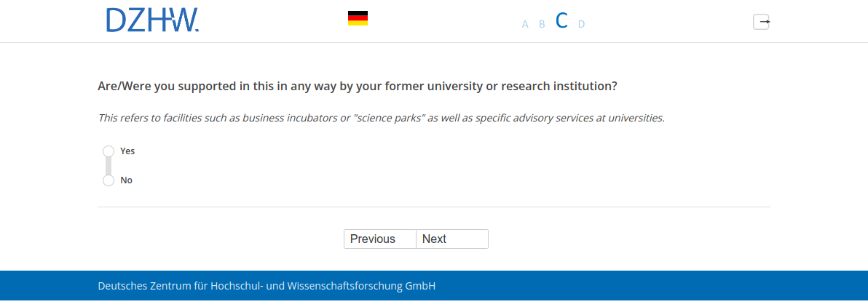
Task: Click the "No" answer label
Action: tap(126, 180)
